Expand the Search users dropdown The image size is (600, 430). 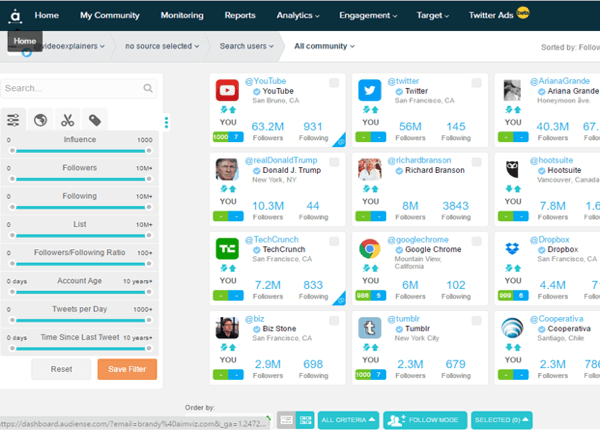246,46
